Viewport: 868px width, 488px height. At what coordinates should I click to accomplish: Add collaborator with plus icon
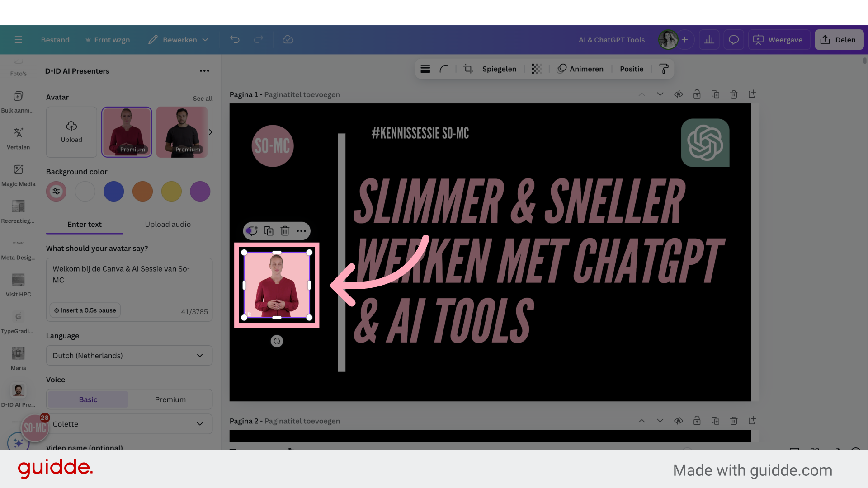(x=685, y=40)
